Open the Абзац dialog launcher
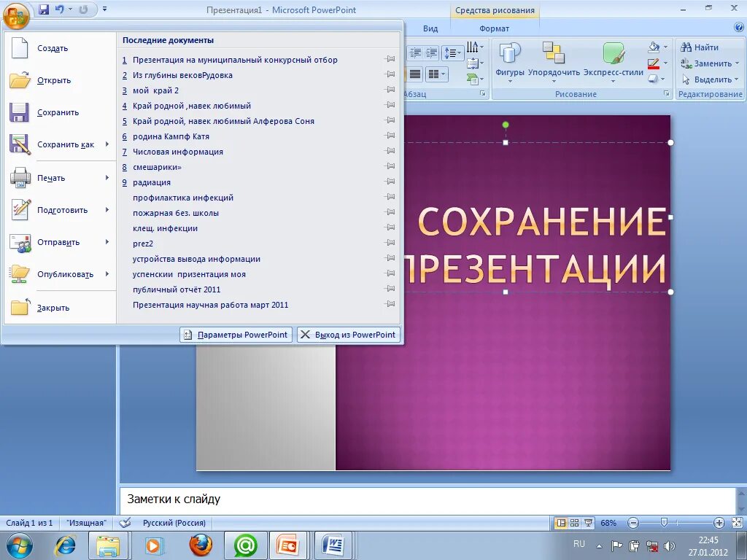Viewport: 747px width, 560px height. click(483, 94)
